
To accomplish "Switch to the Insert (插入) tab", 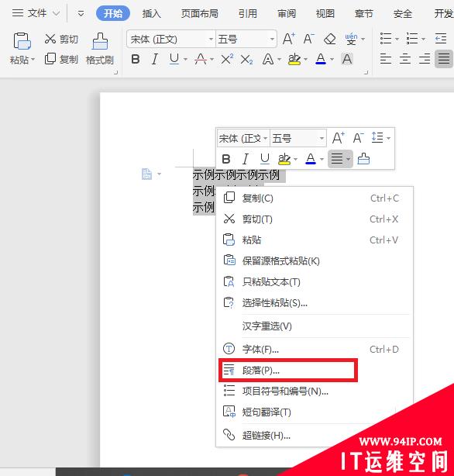I will point(151,13).
